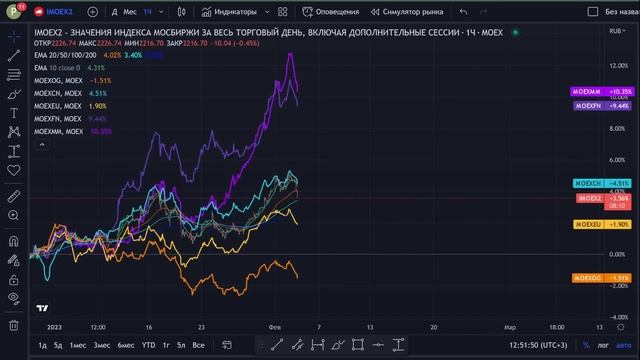Click the trash remove drawings icon
Screen dimensions: 640x360
point(14,325)
